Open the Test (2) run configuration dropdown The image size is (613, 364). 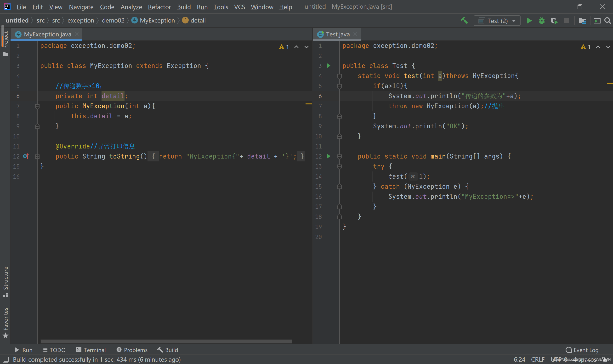coord(497,21)
